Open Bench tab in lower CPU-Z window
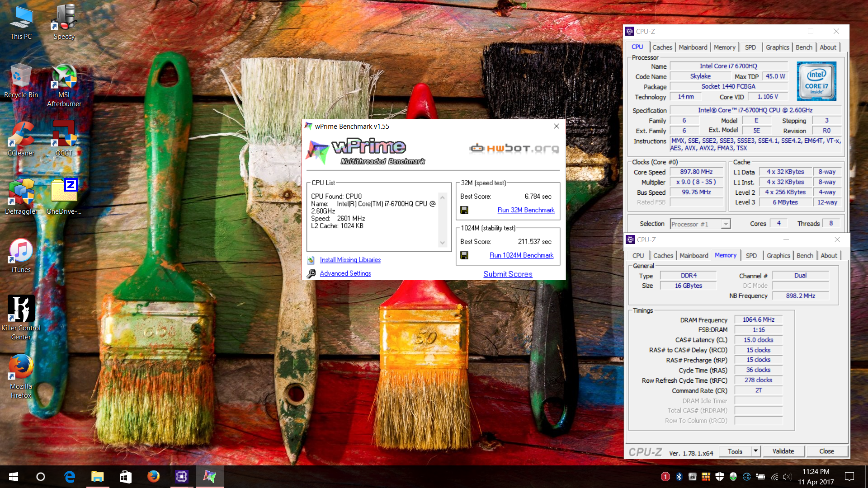Image resolution: width=868 pixels, height=488 pixels. pos(805,255)
